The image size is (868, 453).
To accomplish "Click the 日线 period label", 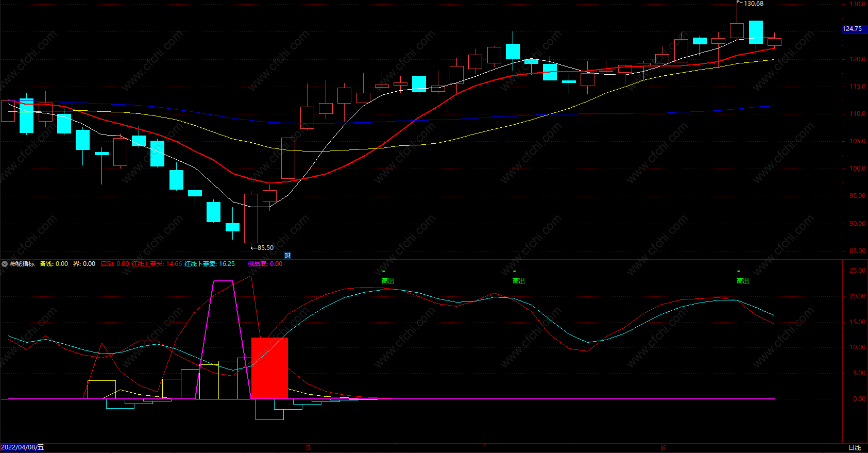I will 855,448.
